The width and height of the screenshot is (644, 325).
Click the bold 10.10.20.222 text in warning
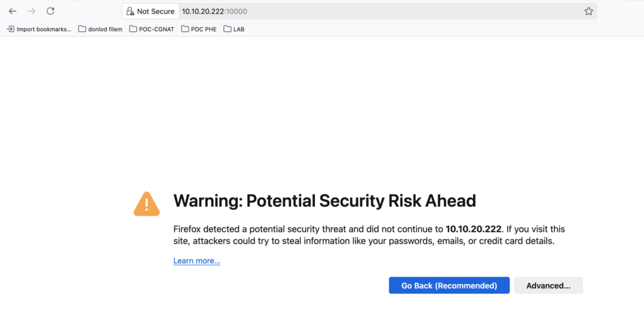[474, 229]
